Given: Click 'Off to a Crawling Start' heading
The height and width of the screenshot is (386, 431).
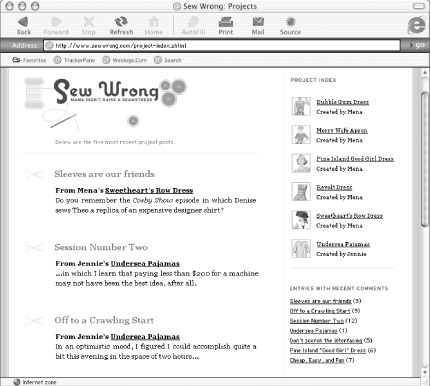Looking at the screenshot, I should coord(104,320).
